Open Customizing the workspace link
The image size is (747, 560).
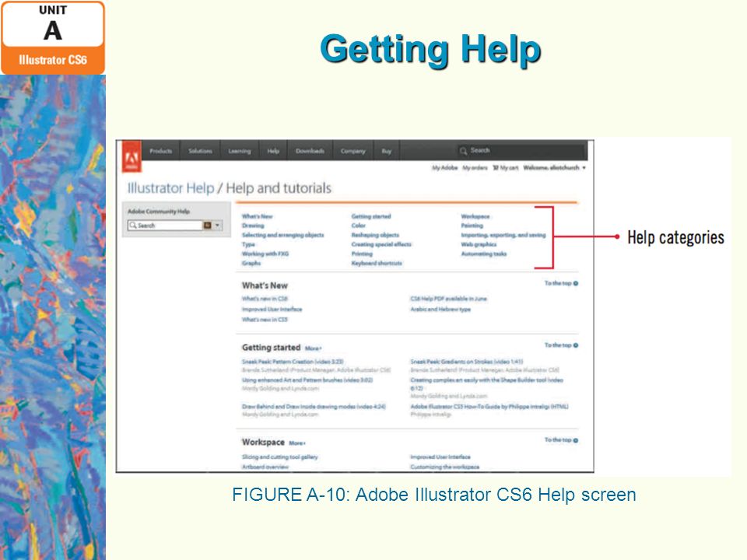[x=444, y=467]
